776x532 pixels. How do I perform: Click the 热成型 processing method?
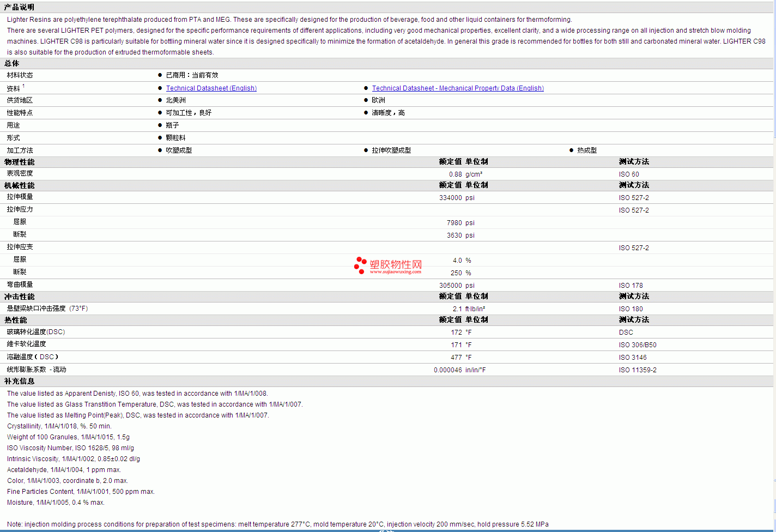click(587, 150)
